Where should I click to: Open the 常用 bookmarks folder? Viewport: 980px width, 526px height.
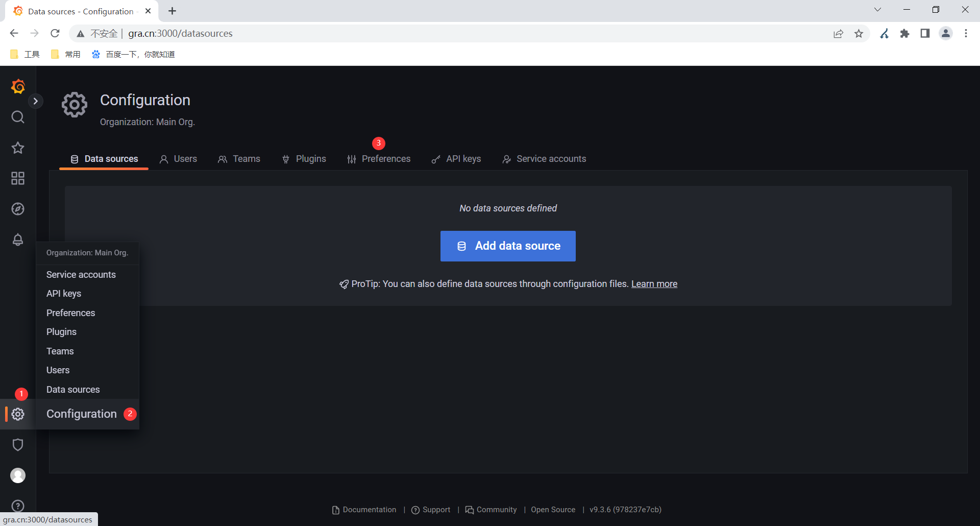coord(66,54)
